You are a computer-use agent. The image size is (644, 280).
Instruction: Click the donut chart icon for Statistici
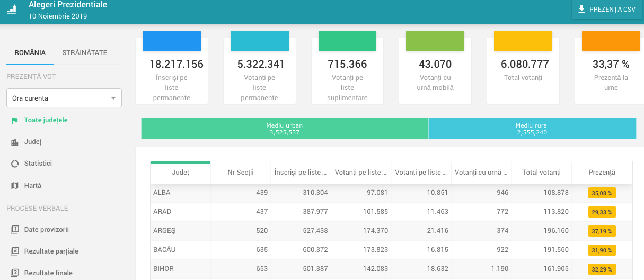(x=15, y=164)
